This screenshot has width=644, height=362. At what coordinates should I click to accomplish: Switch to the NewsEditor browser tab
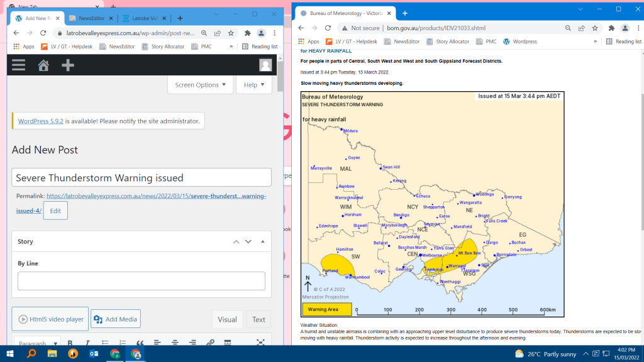tap(91, 18)
